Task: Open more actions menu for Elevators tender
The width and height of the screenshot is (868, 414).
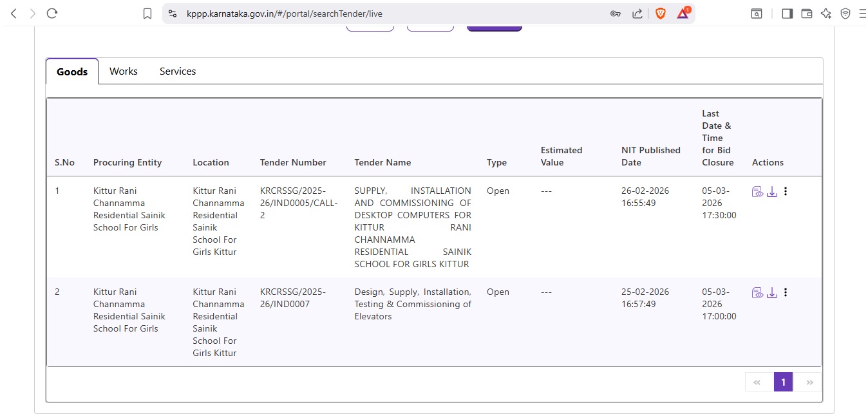Action: point(786,292)
